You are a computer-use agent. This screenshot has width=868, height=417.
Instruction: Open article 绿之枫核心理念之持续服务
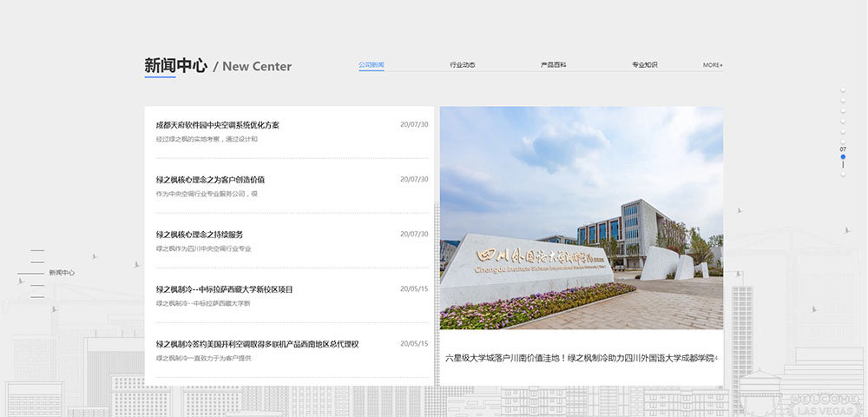(x=200, y=235)
